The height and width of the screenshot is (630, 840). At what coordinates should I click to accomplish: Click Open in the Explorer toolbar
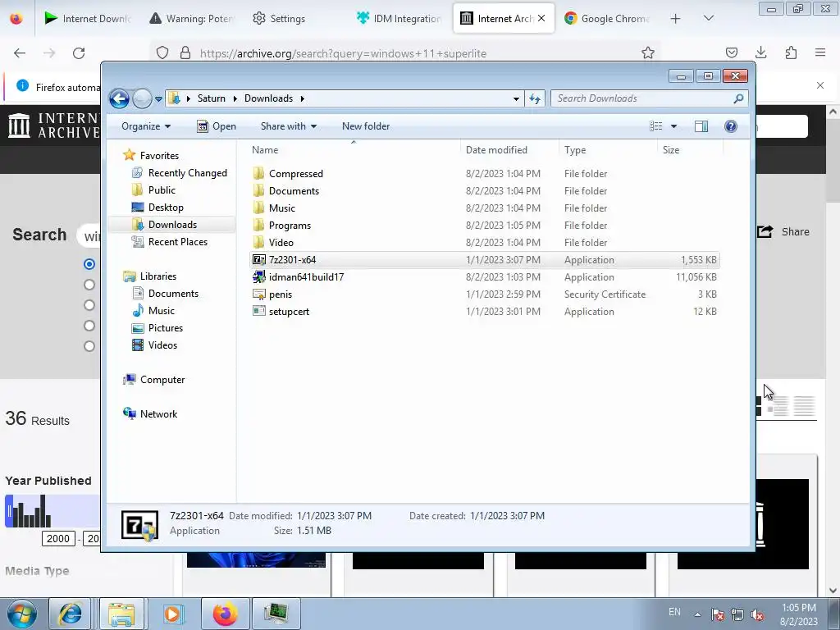[217, 126]
